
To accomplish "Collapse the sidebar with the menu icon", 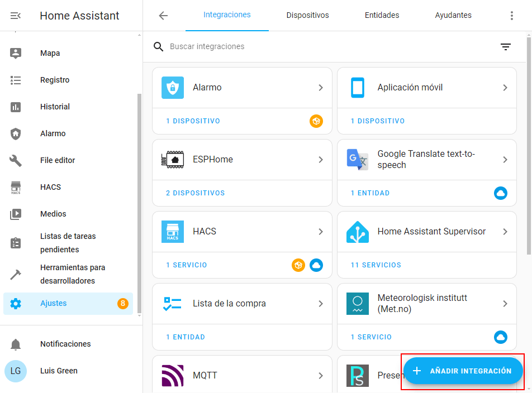I will [x=16, y=16].
